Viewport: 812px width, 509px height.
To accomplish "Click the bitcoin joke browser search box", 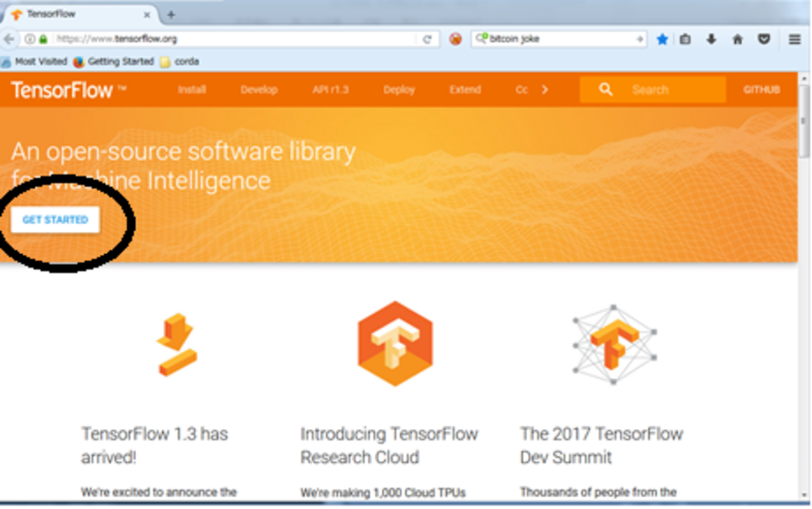I will pyautogui.click(x=559, y=39).
